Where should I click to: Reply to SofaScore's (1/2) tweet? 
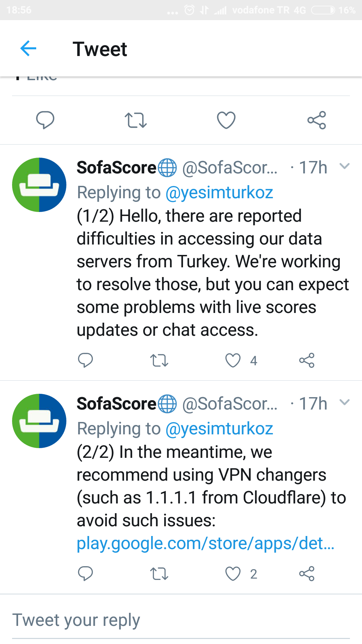(x=85, y=361)
